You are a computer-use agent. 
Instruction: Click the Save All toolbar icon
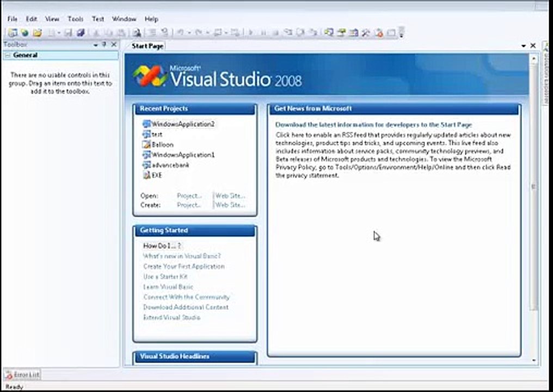click(x=81, y=33)
